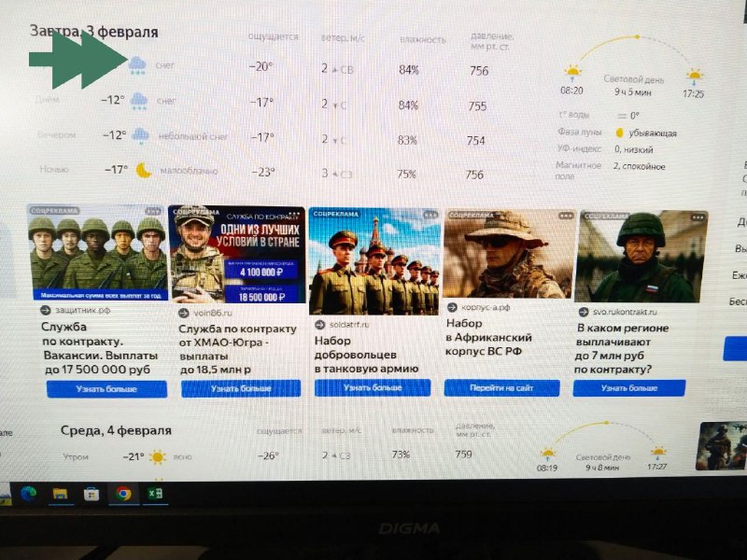747x560 pixels.
Task: Open File Explorer from the taskbar
Action: coord(59,493)
